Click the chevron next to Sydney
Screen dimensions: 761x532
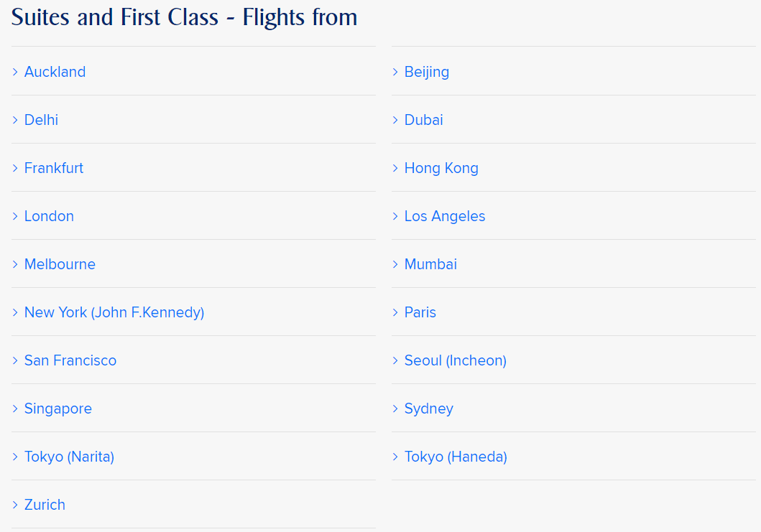(395, 409)
